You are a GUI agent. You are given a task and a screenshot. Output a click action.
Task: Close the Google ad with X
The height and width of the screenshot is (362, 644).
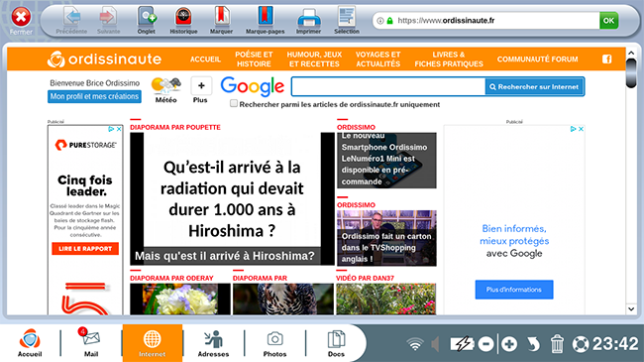[x=582, y=129]
